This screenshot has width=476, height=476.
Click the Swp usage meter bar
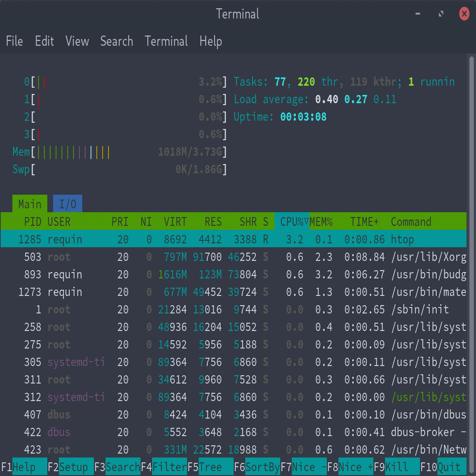pos(120,169)
